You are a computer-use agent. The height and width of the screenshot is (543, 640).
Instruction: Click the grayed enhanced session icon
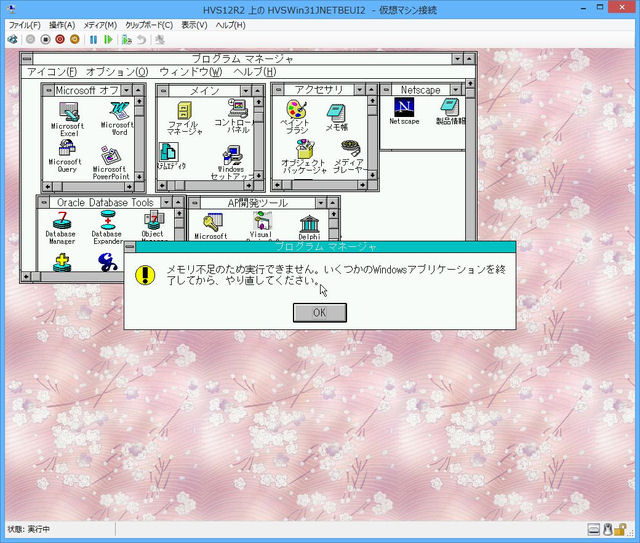coord(160,40)
